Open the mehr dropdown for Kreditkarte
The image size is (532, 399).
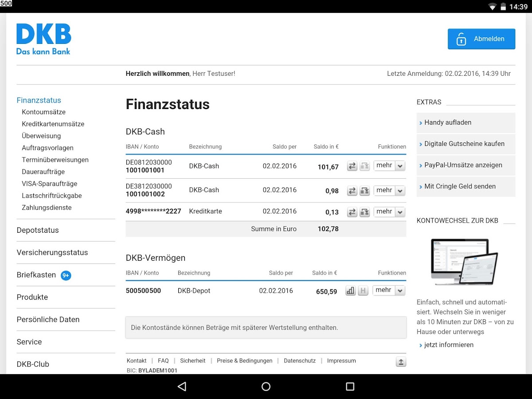tap(389, 212)
